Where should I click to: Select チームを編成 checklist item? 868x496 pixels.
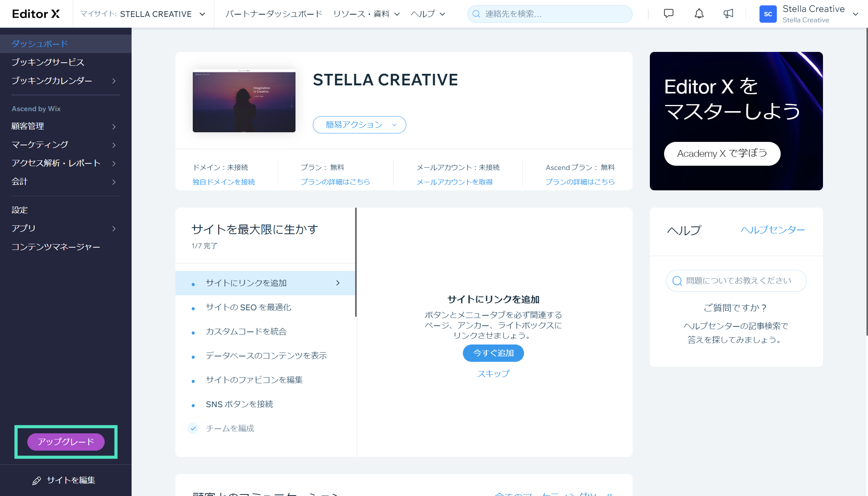point(265,428)
